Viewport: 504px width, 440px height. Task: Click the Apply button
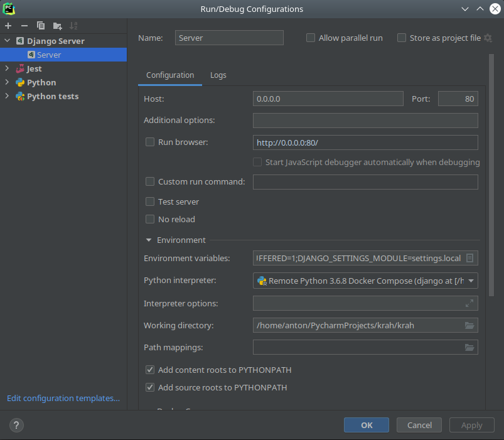pyautogui.click(x=472, y=425)
